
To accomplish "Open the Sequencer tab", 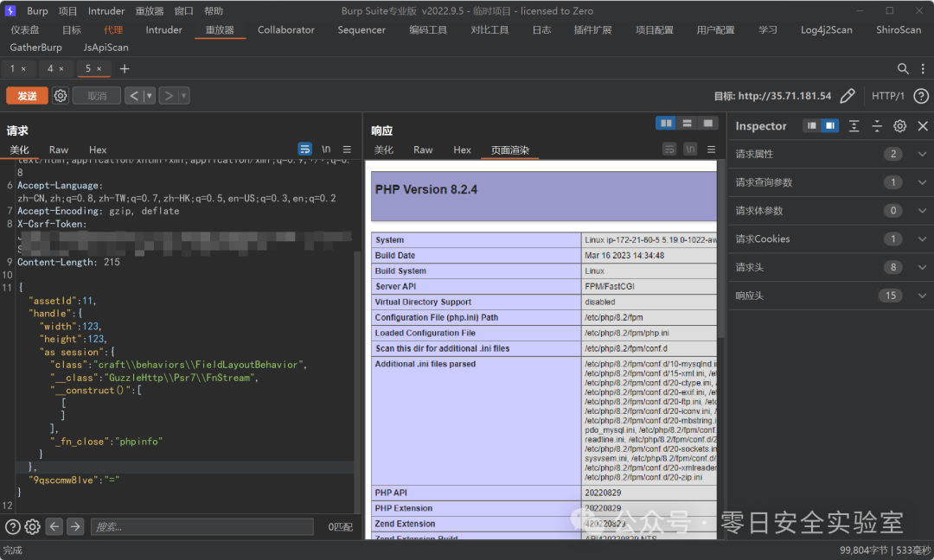I will [361, 29].
